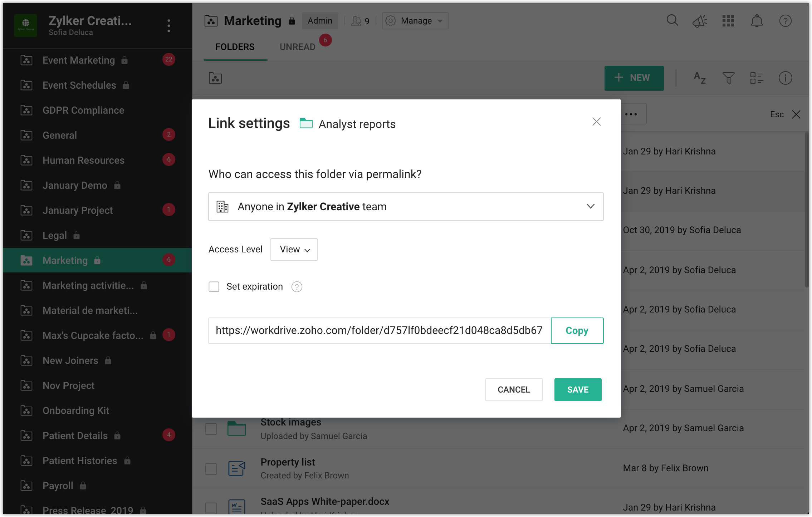Open the Manage dropdown menu
This screenshot has width=812, height=517.
415,21
